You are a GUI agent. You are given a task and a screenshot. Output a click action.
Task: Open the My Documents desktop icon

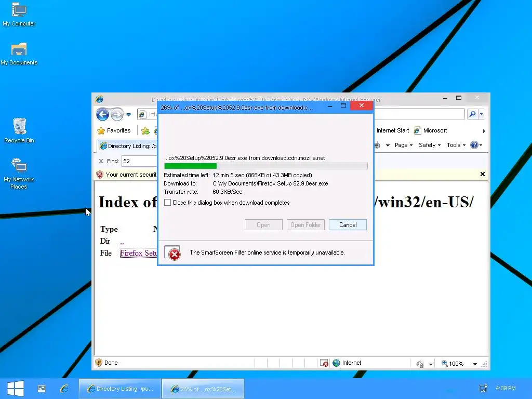pos(19,54)
